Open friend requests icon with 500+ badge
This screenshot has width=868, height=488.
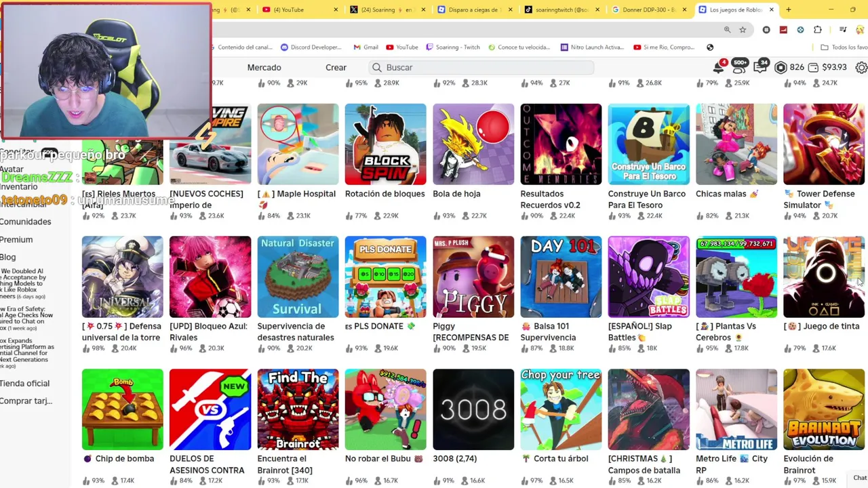point(739,67)
